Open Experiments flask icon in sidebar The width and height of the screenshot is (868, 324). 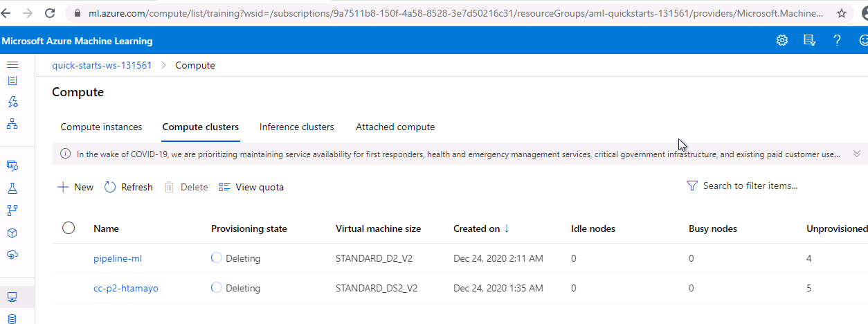click(x=12, y=188)
